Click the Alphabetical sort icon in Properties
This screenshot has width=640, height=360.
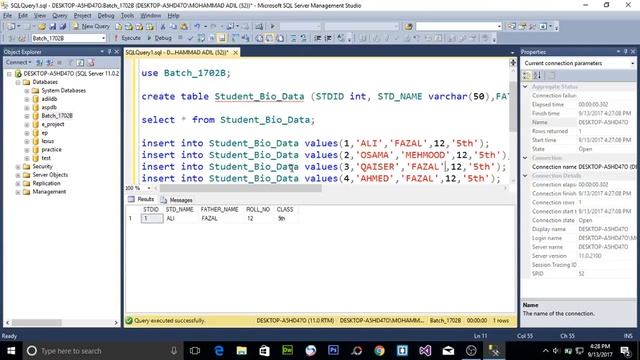(x=537, y=76)
